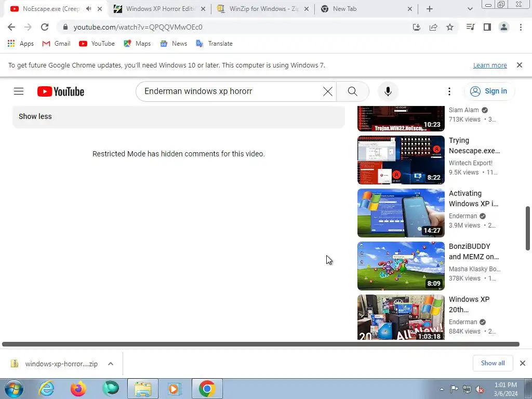Open YouTube bookmark in bookmarks bar
532x399 pixels.
(x=97, y=44)
